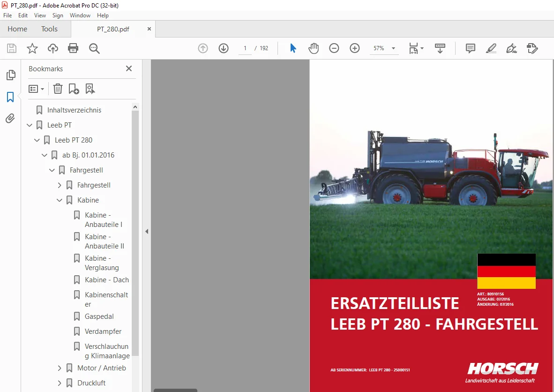
Task: Collapse the ab Bj. 01.01.2016 bookmark
Action: (x=45, y=155)
